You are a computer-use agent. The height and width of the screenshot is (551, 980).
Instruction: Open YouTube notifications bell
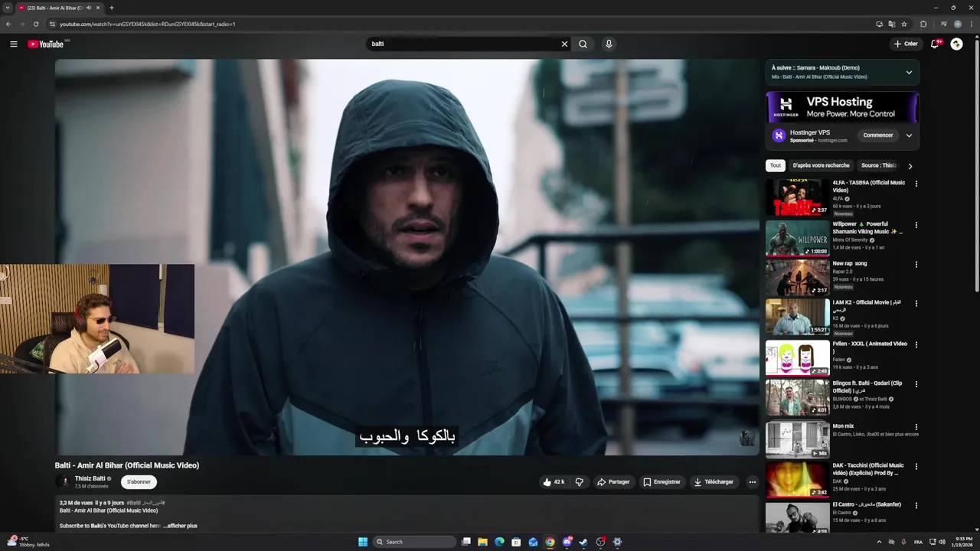[x=935, y=44]
